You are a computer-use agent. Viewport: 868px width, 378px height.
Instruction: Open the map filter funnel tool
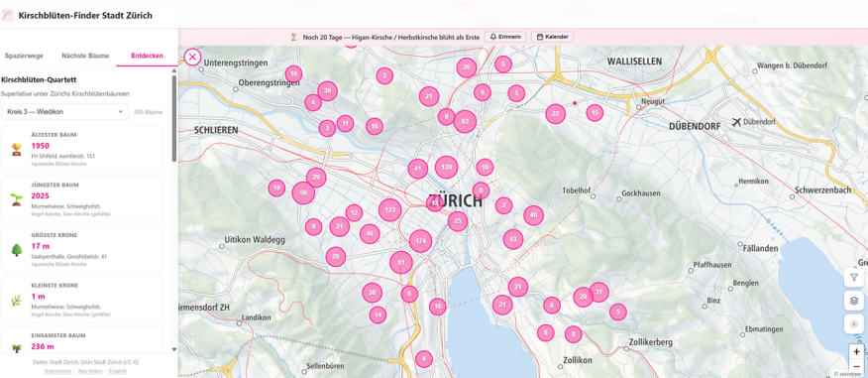click(x=854, y=277)
